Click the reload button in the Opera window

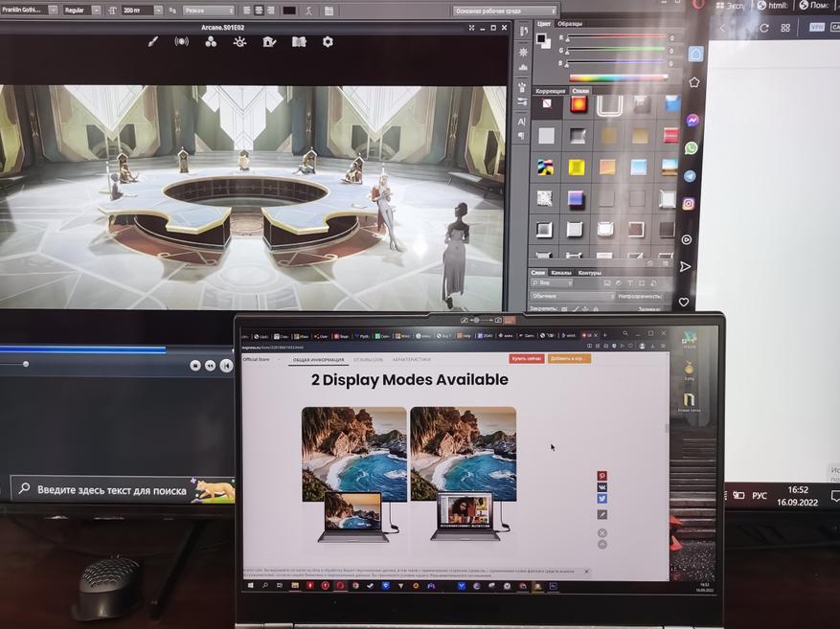pyautogui.click(x=764, y=28)
